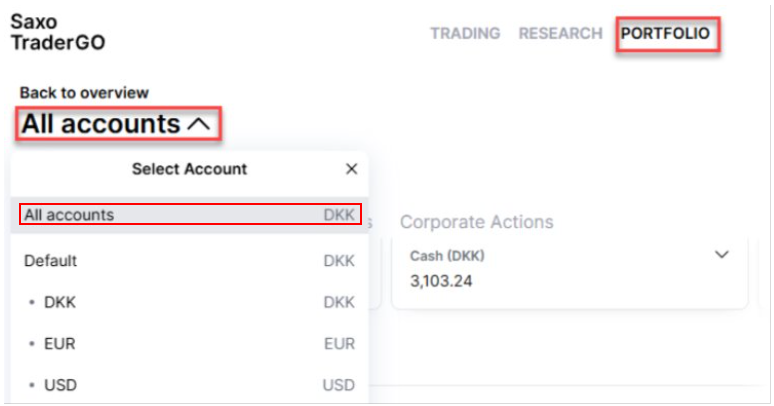Choose All accounts row in account list
The image size is (774, 406).
[x=189, y=215]
